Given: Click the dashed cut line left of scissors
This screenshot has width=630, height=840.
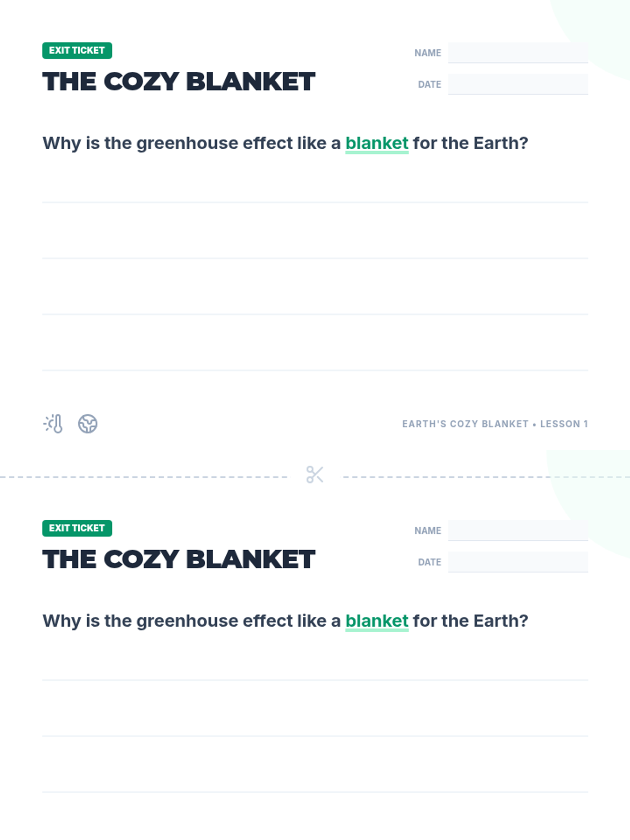Looking at the screenshot, I should coord(143,477).
